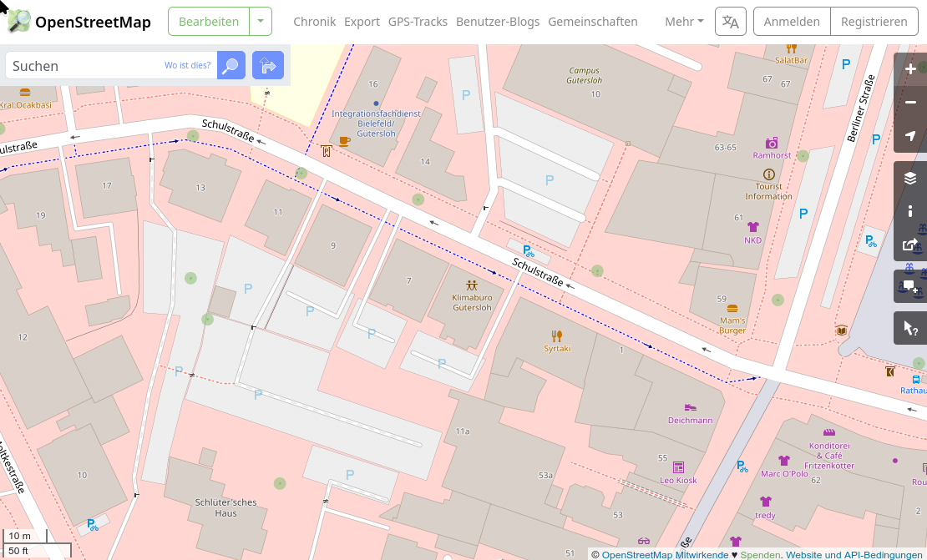Click the search magnifier icon

coord(230,65)
